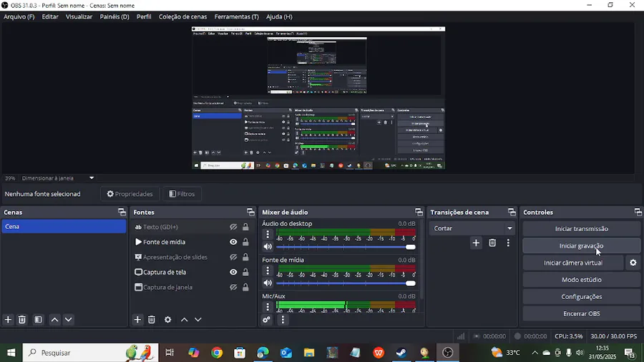
Task: Open Ferramentas (T) menu
Action: click(237, 17)
